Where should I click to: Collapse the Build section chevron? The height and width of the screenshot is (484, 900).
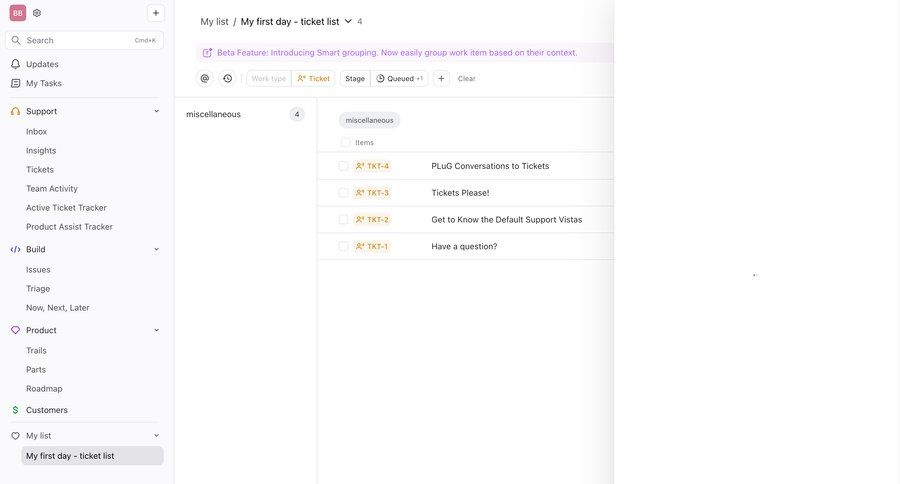[156, 249]
